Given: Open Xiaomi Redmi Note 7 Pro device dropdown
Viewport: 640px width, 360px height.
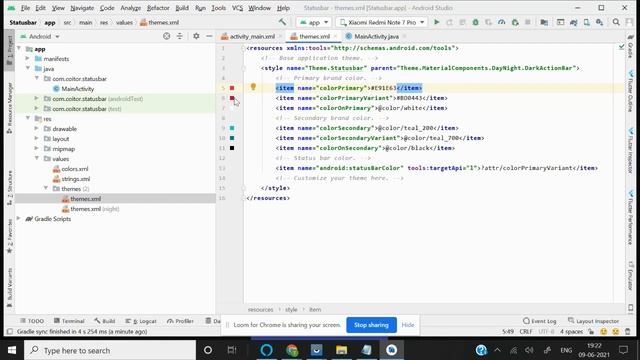Looking at the screenshot, I should point(382,22).
